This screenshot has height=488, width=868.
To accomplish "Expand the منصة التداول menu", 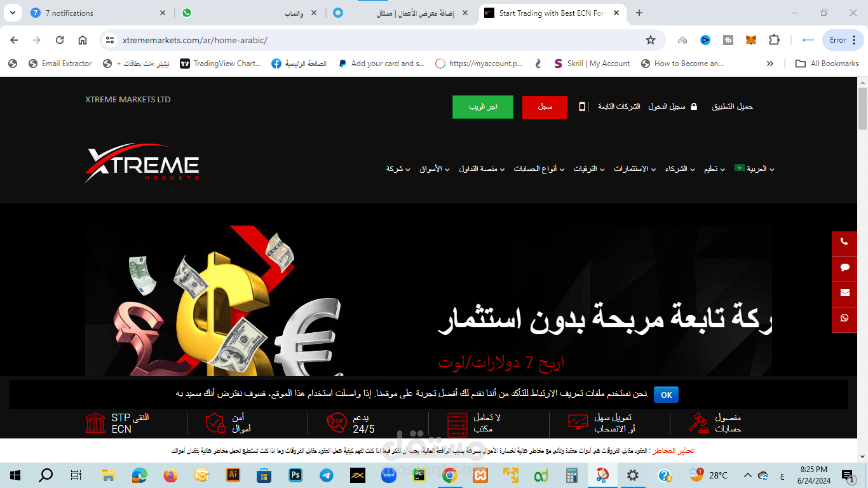I will click(x=482, y=169).
